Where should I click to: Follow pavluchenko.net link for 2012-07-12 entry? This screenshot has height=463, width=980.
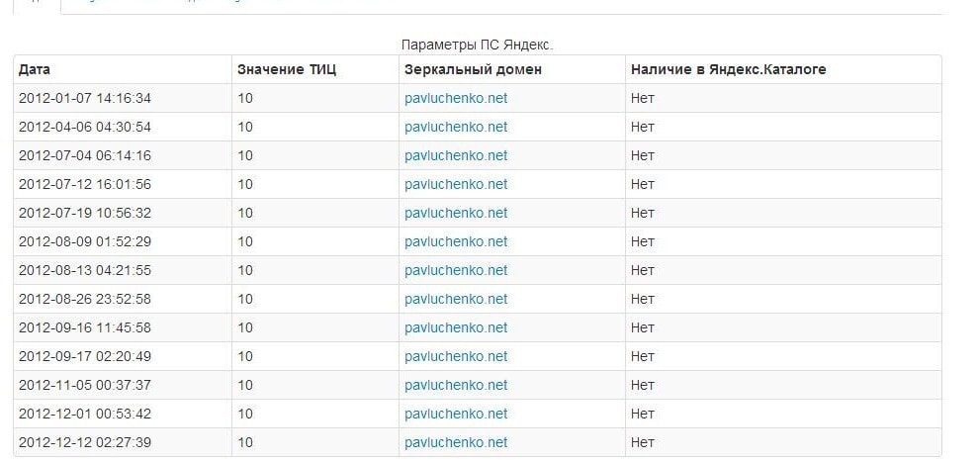(x=456, y=184)
